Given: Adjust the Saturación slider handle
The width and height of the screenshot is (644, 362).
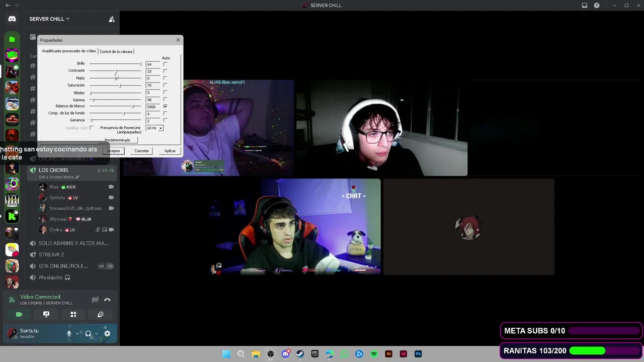Looking at the screenshot, I should [x=120, y=85].
